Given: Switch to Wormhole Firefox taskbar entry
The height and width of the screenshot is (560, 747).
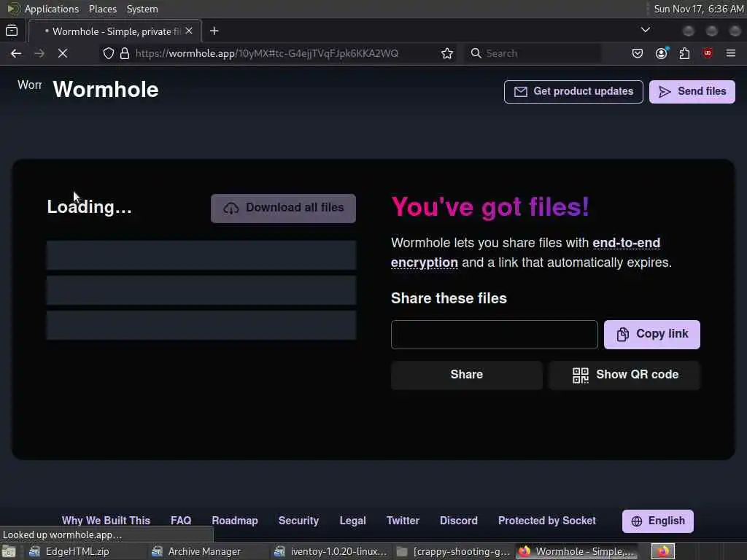Looking at the screenshot, I should pos(577,551).
